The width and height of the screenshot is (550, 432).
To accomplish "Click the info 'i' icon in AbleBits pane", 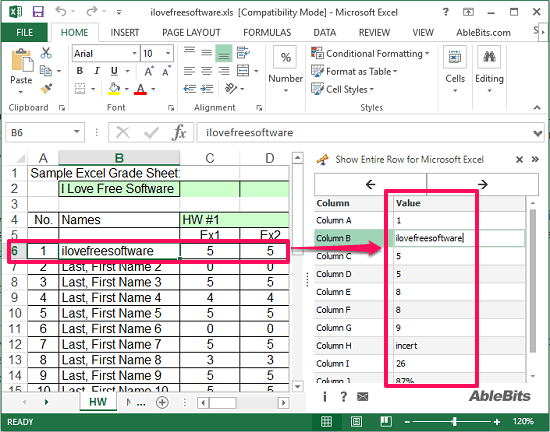I will point(325,397).
